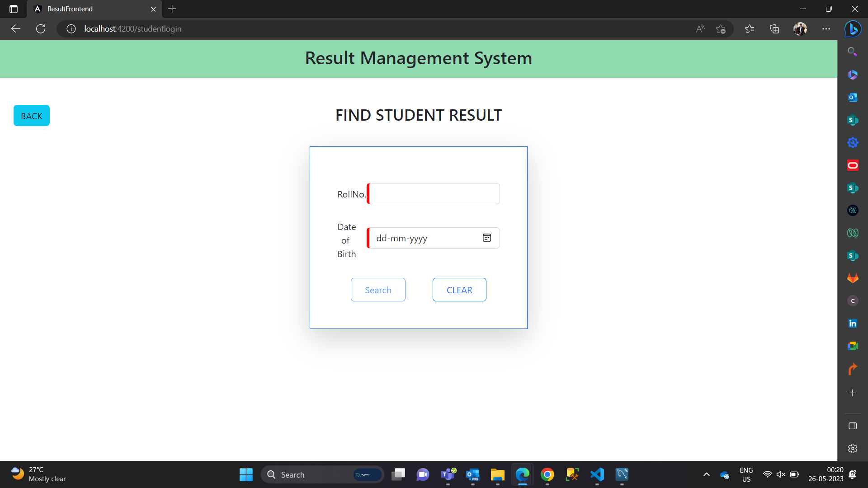This screenshot has height=488, width=868.
Task: Open the date picker calendar icon
Action: pos(486,238)
